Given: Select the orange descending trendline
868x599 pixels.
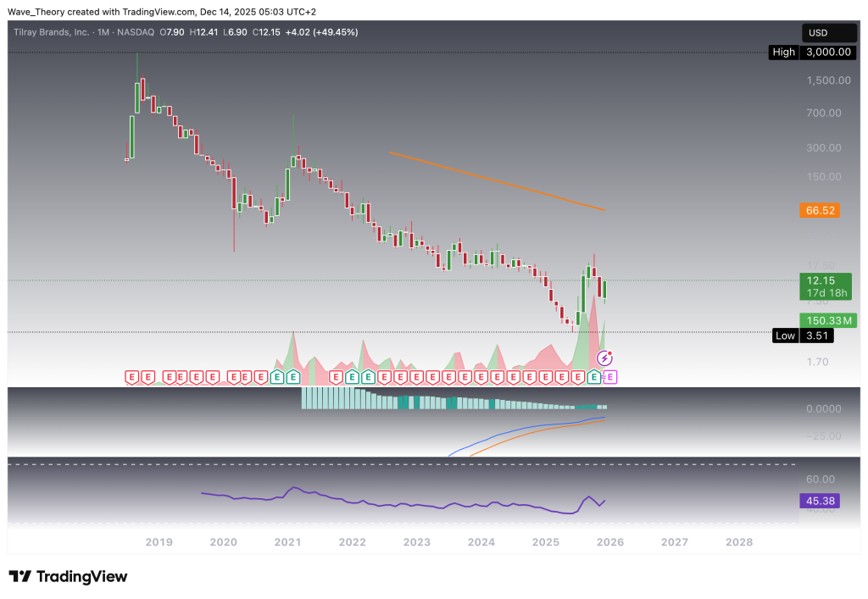Looking at the screenshot, I should pyautogui.click(x=496, y=180).
